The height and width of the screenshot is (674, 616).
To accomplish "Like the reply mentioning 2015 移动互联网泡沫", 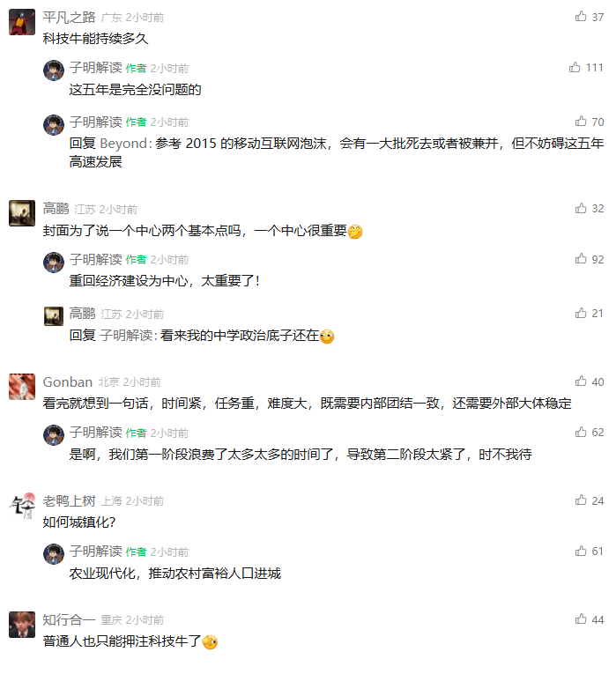I will tap(581, 122).
